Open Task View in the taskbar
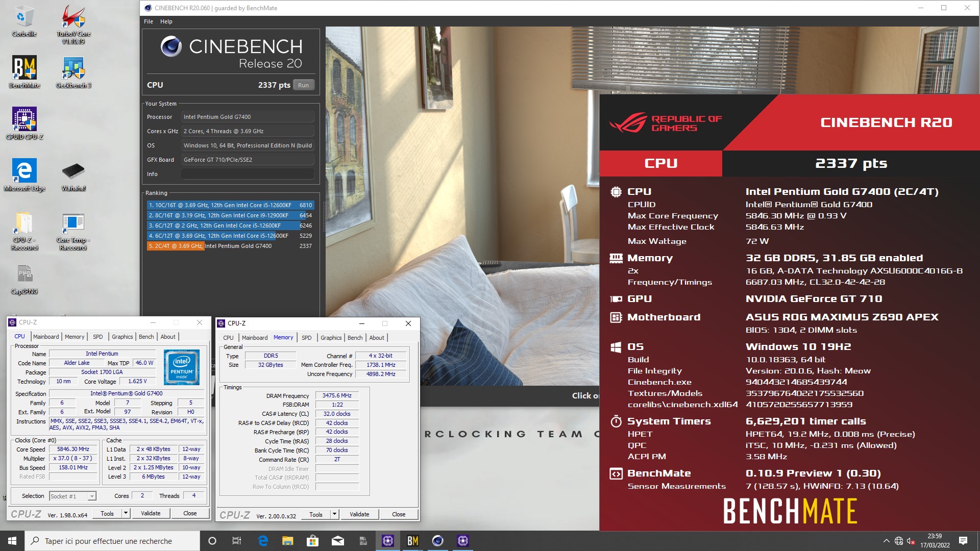 click(x=236, y=541)
